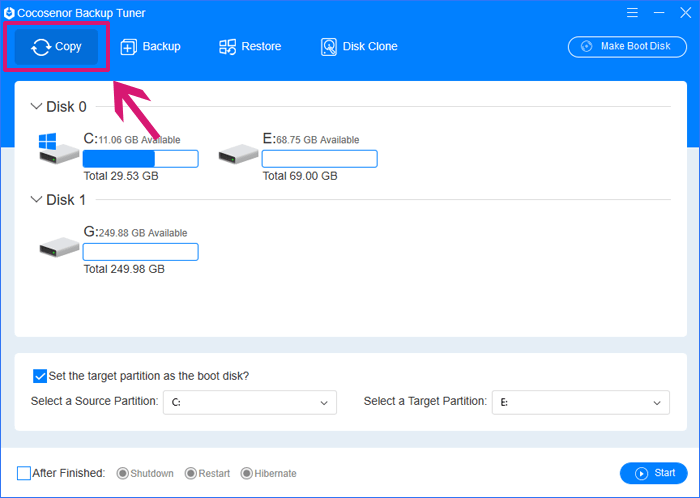The width and height of the screenshot is (700, 498).
Task: Open the hamburger menu in title bar
Action: tap(632, 12)
